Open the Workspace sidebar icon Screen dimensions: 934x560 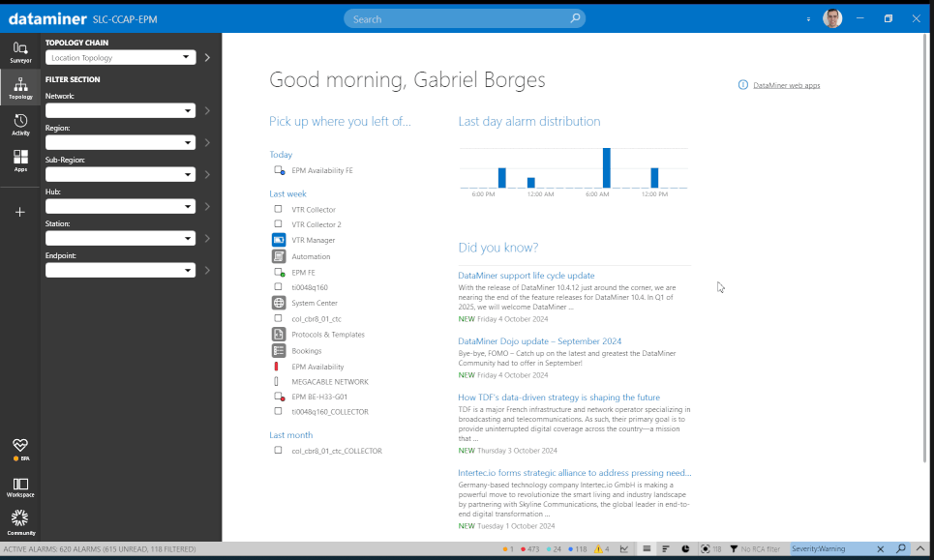tap(20, 487)
